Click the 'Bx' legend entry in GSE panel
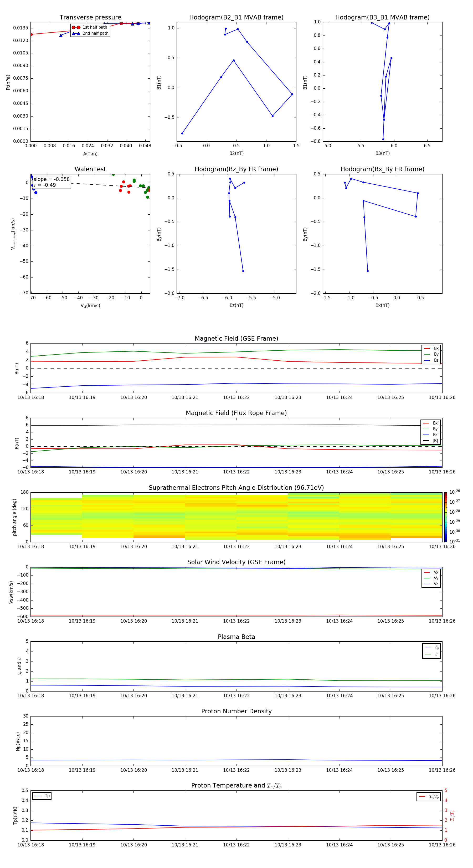 coord(431,349)
